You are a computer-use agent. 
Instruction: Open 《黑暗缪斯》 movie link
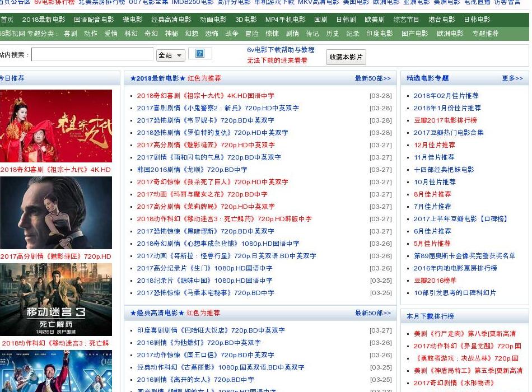click(206, 231)
